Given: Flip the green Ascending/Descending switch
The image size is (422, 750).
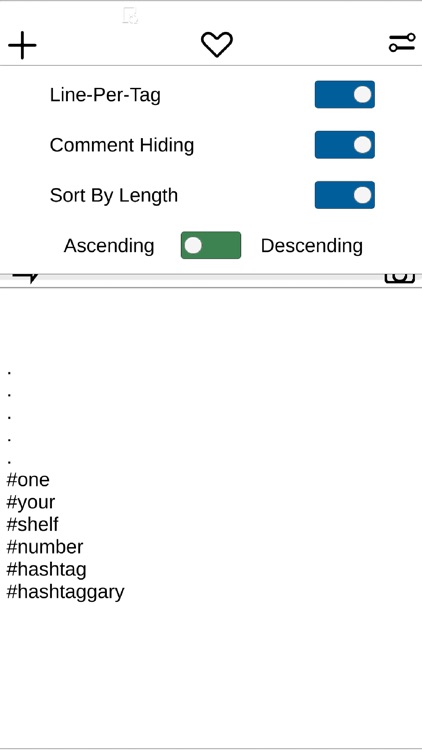Looking at the screenshot, I should click(x=211, y=245).
